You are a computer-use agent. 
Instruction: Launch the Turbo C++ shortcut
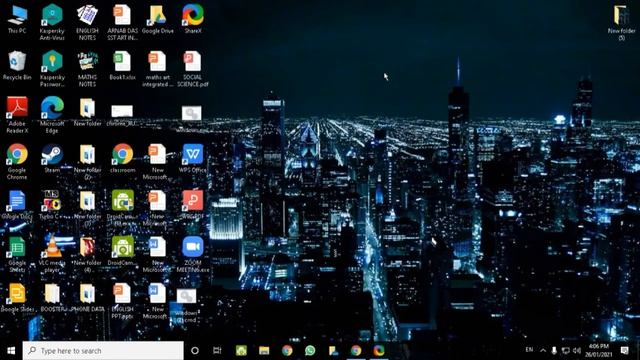(52, 205)
